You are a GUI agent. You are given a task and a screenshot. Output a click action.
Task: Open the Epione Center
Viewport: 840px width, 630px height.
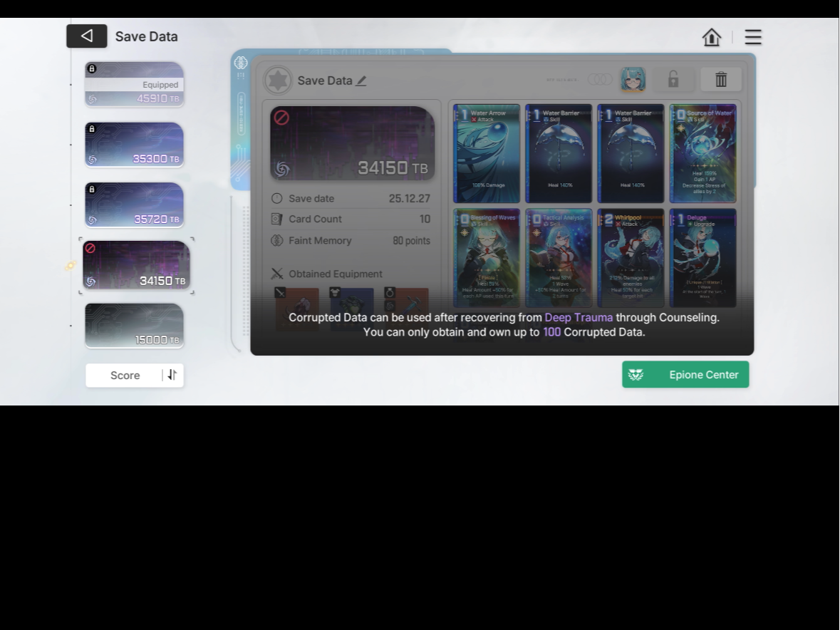(x=685, y=375)
